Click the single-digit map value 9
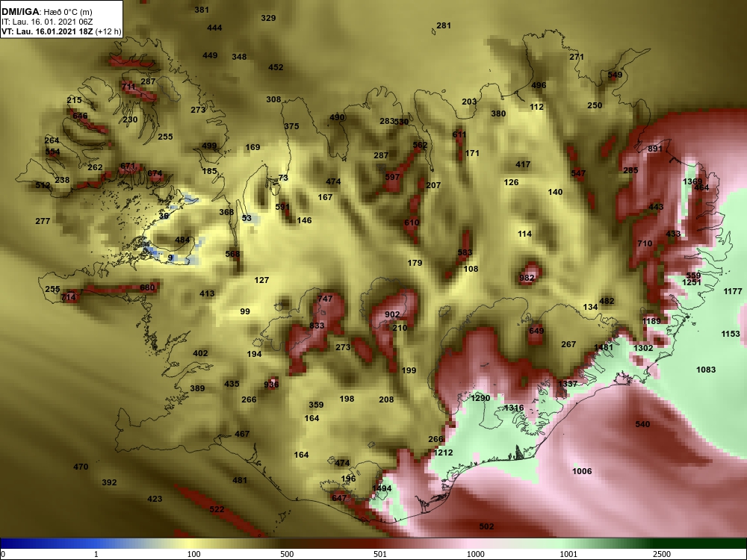This screenshot has height=560, width=747. click(170, 258)
